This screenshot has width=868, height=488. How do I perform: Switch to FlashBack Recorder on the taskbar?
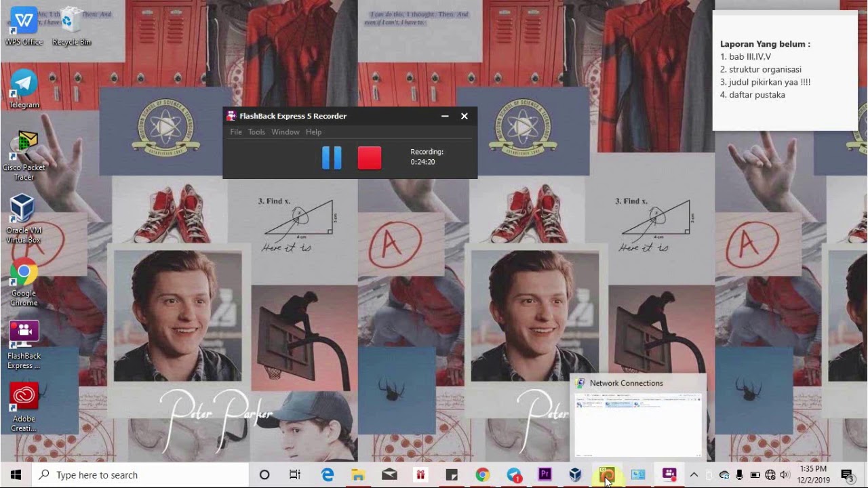pyautogui.click(x=669, y=474)
